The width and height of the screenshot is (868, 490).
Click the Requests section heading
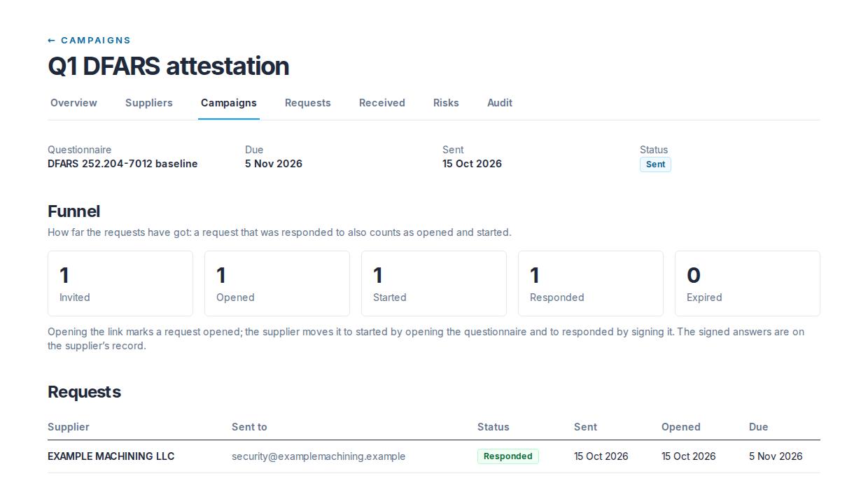pos(84,392)
